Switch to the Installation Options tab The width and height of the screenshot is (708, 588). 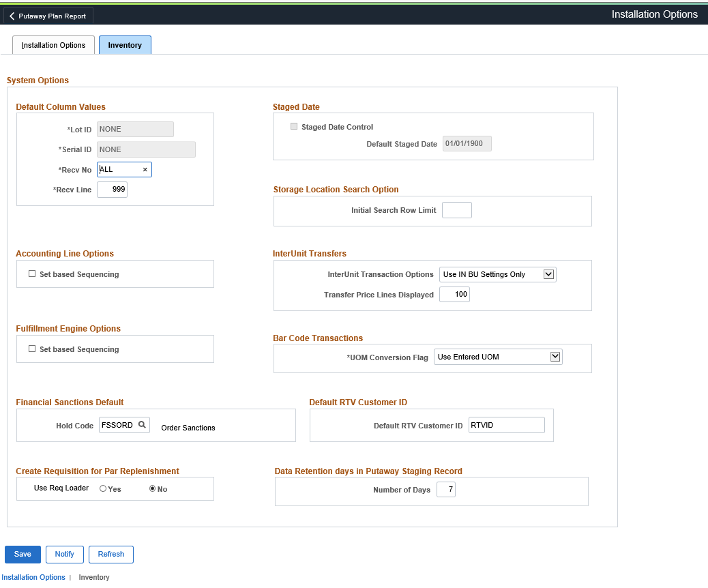pos(53,45)
